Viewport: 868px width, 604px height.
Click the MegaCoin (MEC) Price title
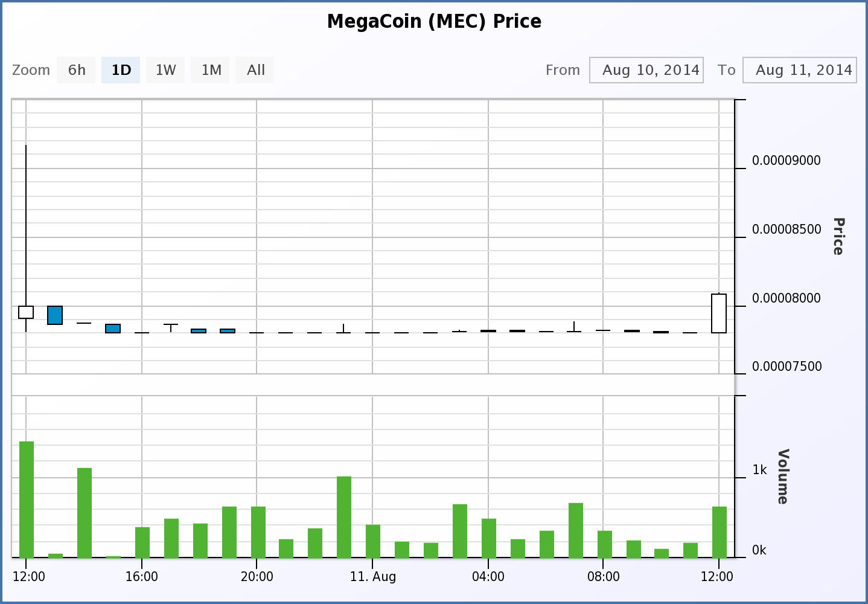point(434,22)
